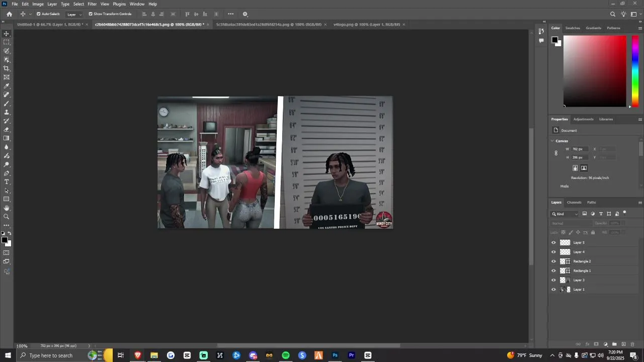
Task: Click the vertical hue slider in Color panel
Action: click(x=635, y=71)
